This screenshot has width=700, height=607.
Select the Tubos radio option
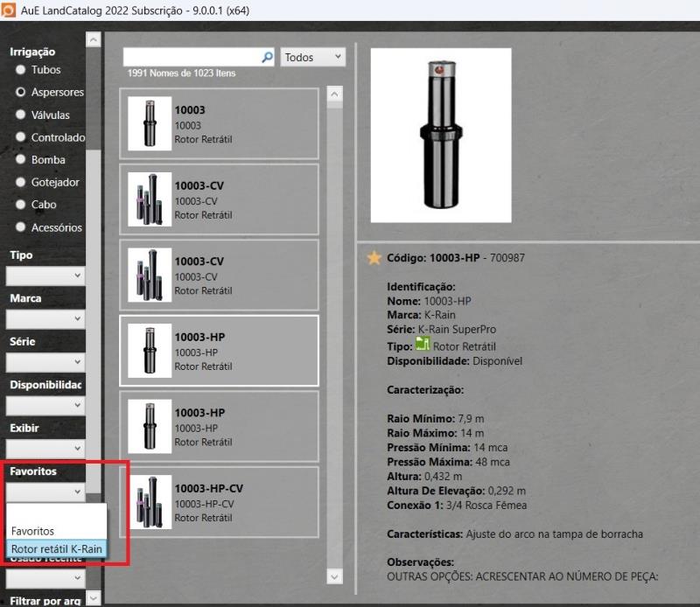[x=21, y=69]
